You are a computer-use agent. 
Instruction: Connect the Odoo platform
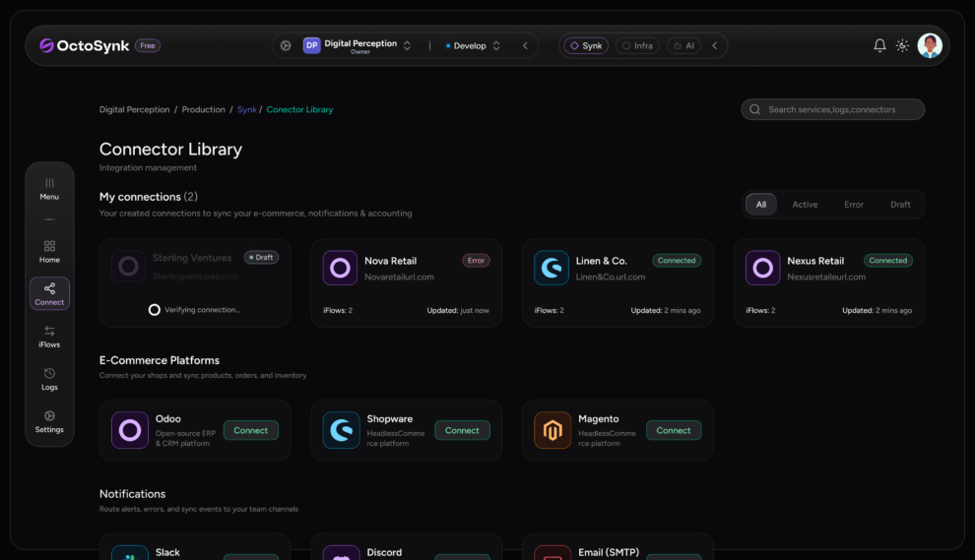pyautogui.click(x=250, y=430)
